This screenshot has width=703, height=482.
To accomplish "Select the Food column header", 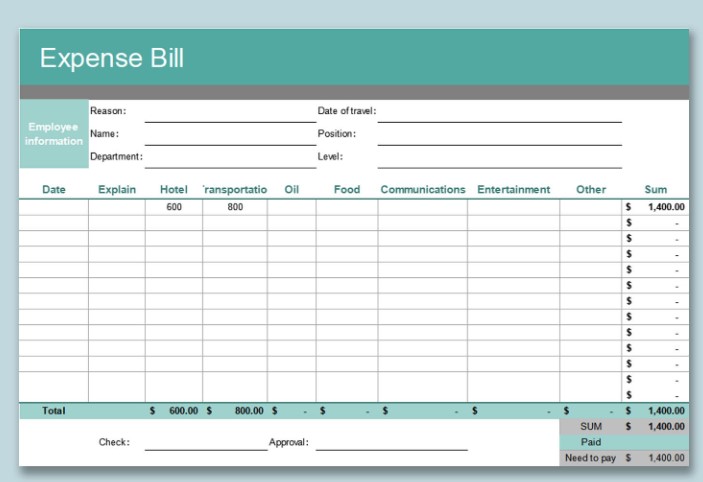I will [346, 189].
